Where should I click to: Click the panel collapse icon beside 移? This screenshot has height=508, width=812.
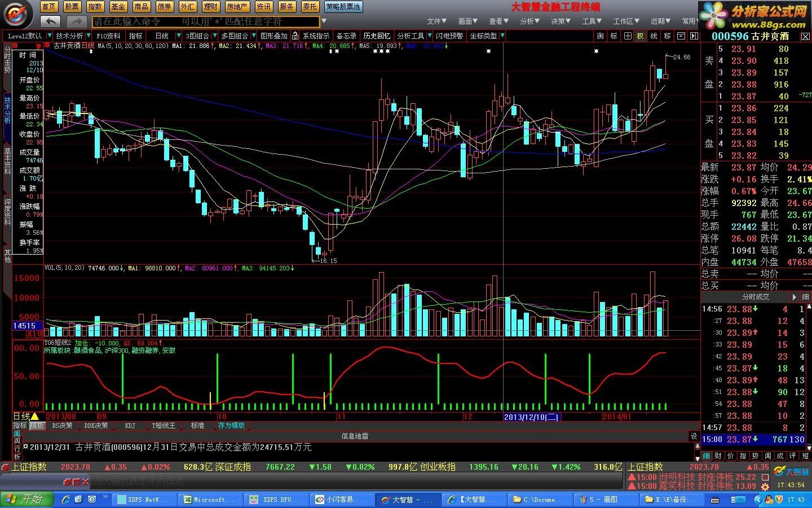point(681,36)
